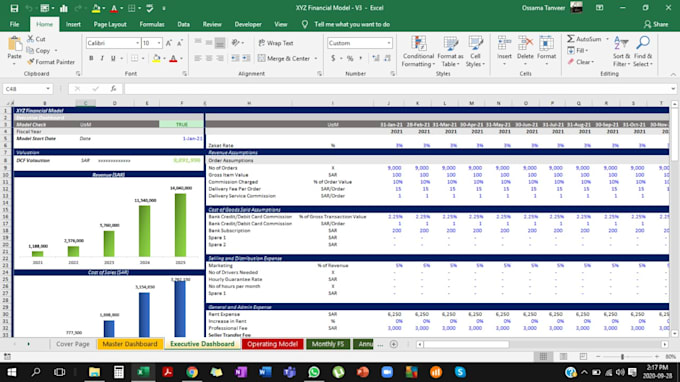Open the Cover Page sheet tab

pos(72,344)
